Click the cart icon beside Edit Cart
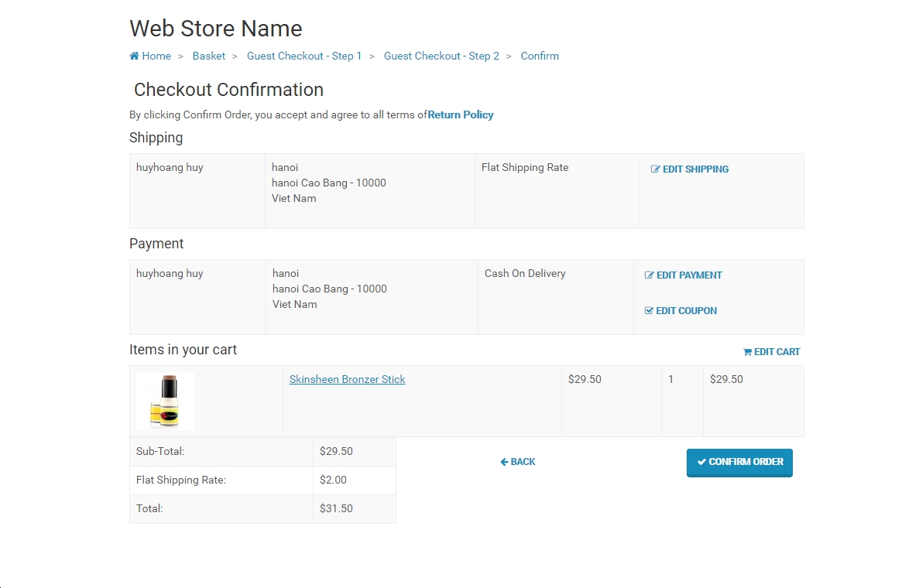Viewport: 919px width, 588px height. point(747,352)
